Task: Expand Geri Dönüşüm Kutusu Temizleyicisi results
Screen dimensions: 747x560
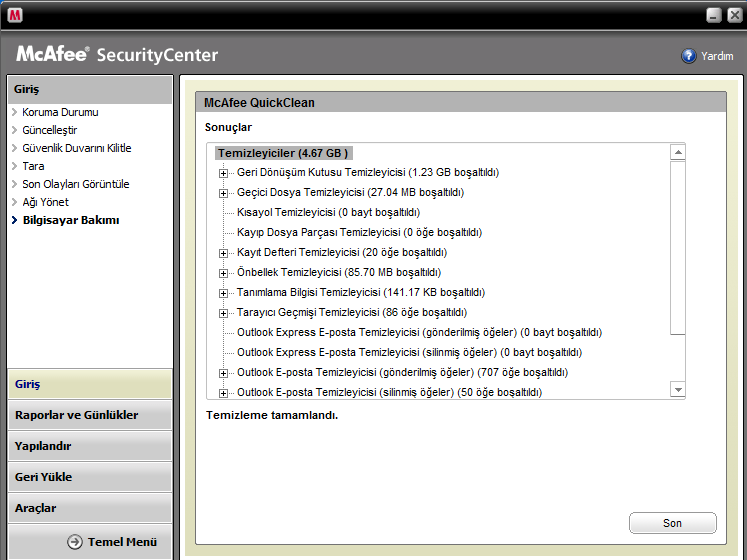Action: 223,173
